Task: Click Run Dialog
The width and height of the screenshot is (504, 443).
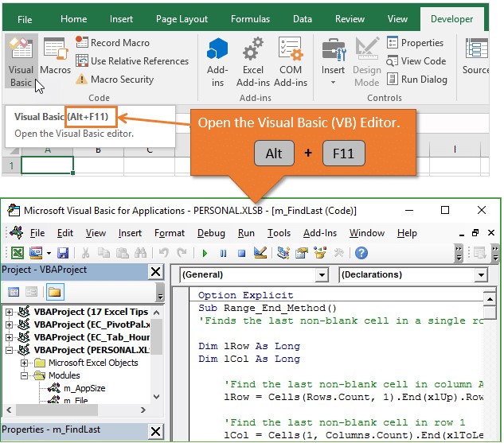Action: 417,80
